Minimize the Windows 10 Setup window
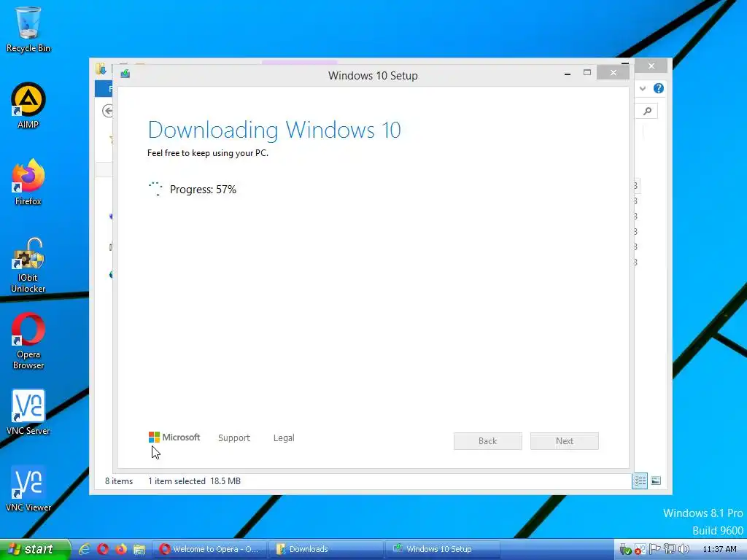Viewport: 747px width, 560px height. click(x=568, y=73)
